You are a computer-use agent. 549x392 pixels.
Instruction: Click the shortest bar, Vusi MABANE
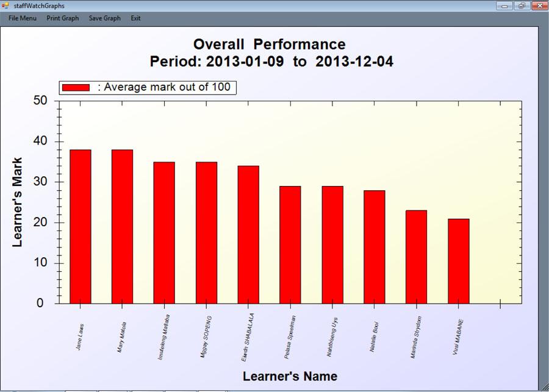458,261
